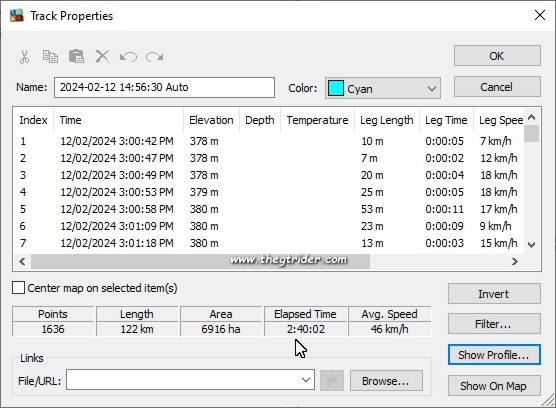The width and height of the screenshot is (556, 408).
Task: Click the Undo arrow icon
Action: (x=128, y=57)
